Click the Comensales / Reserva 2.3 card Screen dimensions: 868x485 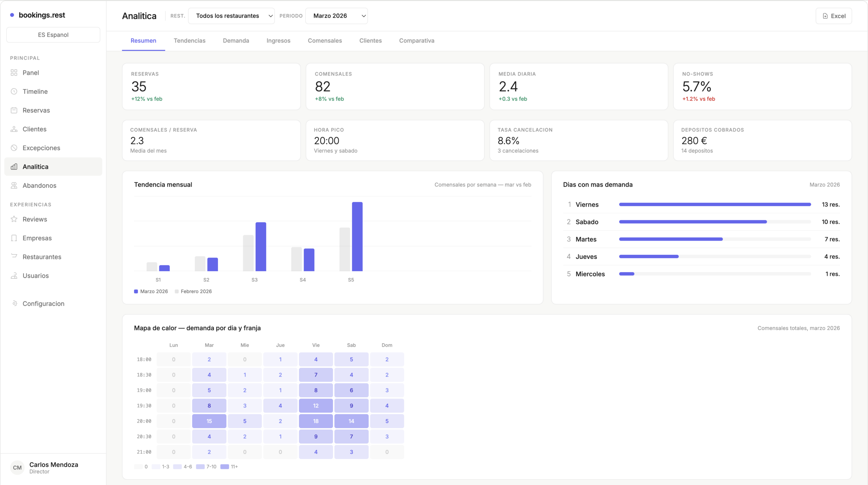click(x=211, y=140)
